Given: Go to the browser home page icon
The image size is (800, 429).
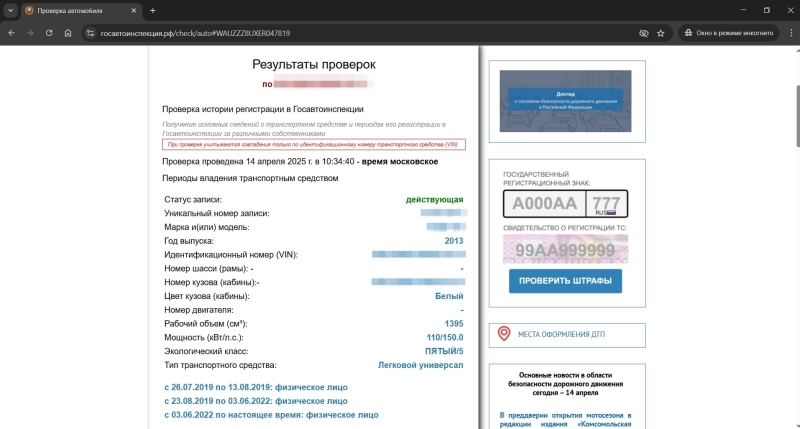Looking at the screenshot, I should click(67, 32).
